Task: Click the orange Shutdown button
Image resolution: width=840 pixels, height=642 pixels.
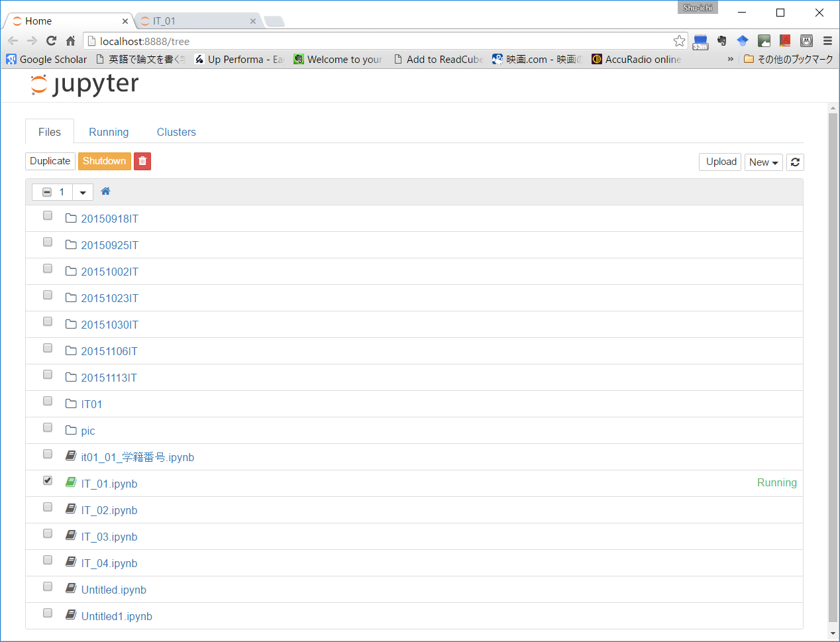Action: 104,161
